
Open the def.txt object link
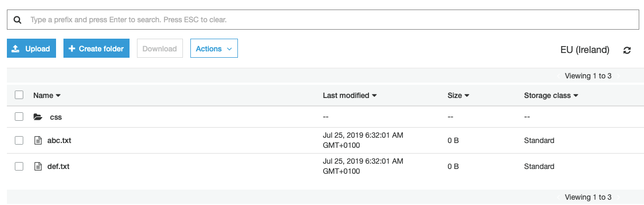[x=59, y=166]
